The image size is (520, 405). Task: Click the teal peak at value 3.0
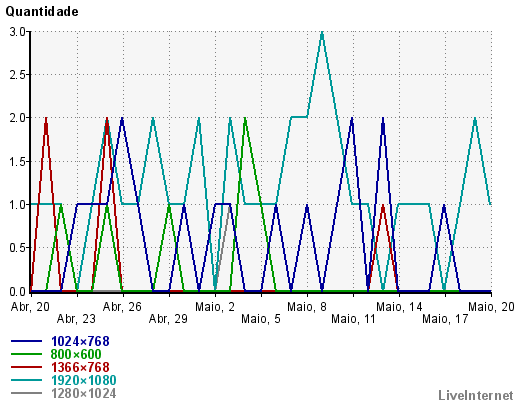pyautogui.click(x=322, y=32)
